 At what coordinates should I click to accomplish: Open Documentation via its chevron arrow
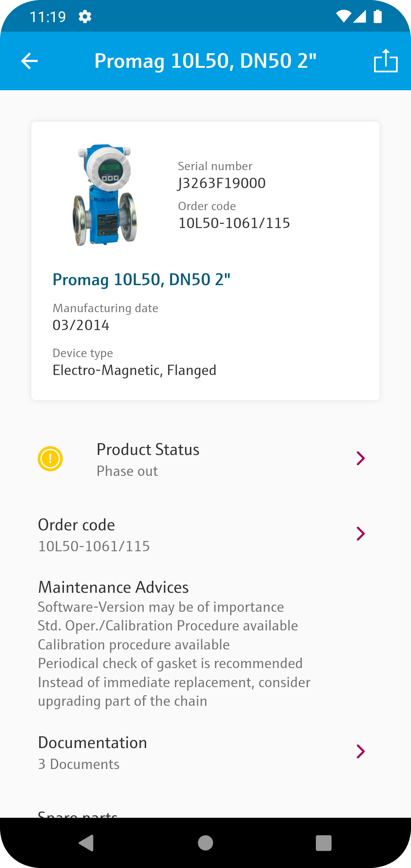(x=361, y=752)
